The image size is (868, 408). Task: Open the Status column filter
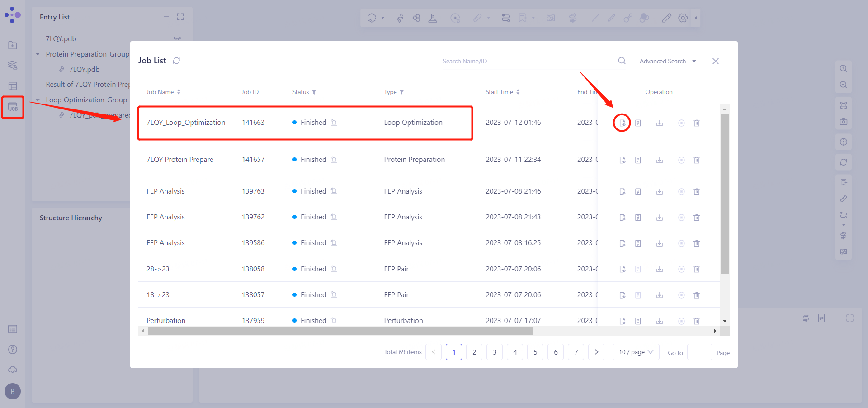coord(314,92)
